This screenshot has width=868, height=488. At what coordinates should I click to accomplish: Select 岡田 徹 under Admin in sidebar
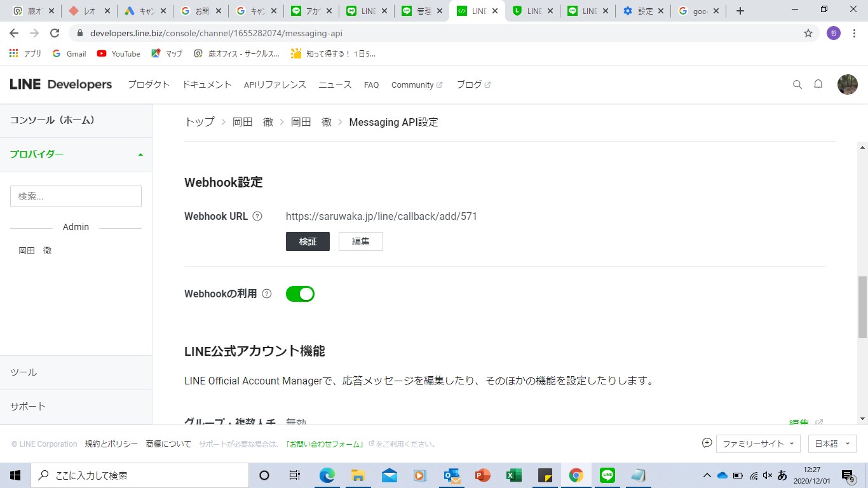point(36,250)
